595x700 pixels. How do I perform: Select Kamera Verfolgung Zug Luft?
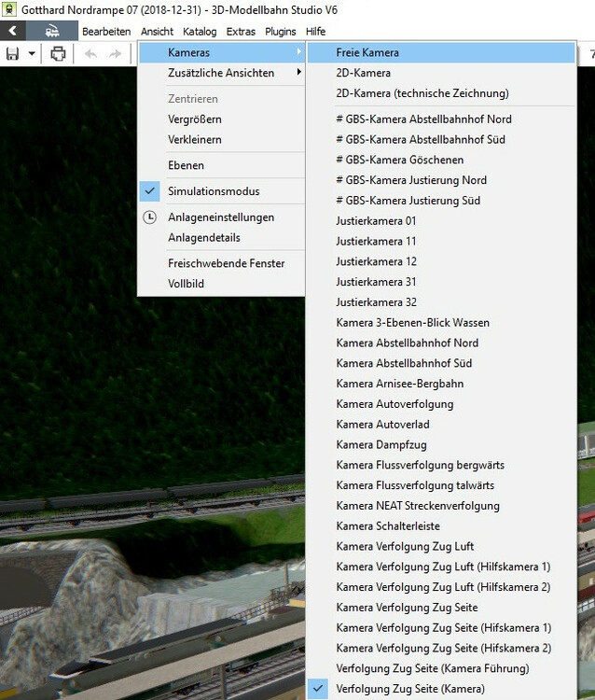tap(441, 546)
